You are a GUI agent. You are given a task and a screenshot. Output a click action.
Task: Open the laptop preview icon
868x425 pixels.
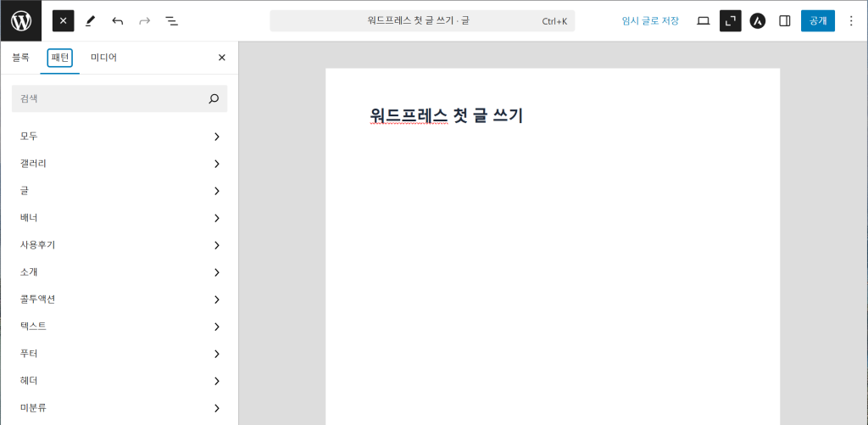pyautogui.click(x=703, y=21)
